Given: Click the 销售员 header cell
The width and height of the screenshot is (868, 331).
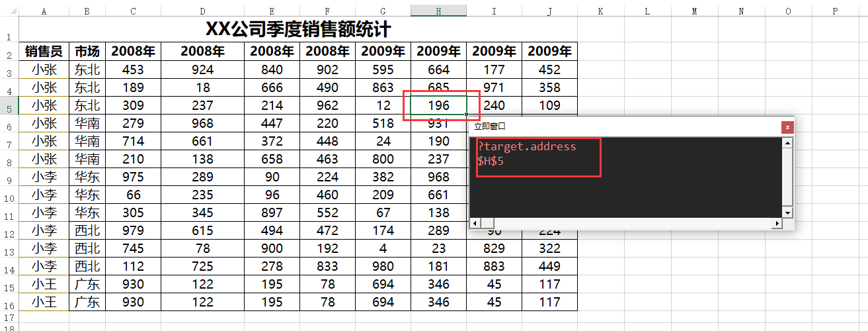Looking at the screenshot, I should [44, 52].
